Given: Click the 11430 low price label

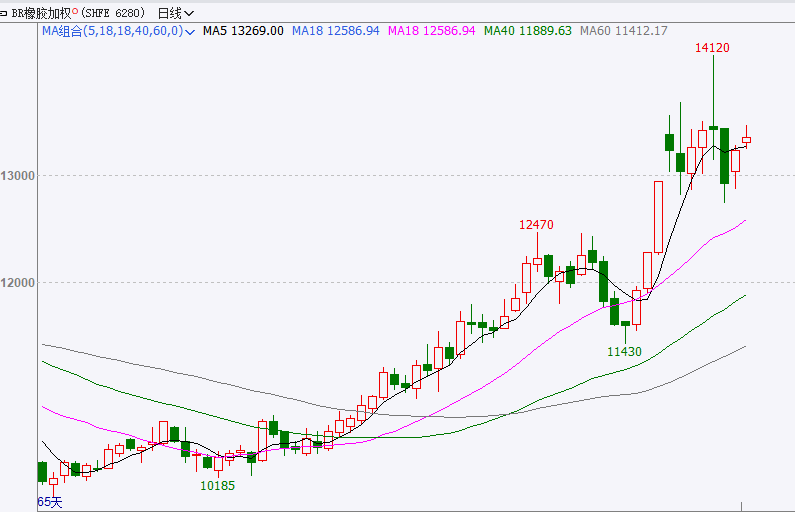Looking at the screenshot, I should click(625, 352).
